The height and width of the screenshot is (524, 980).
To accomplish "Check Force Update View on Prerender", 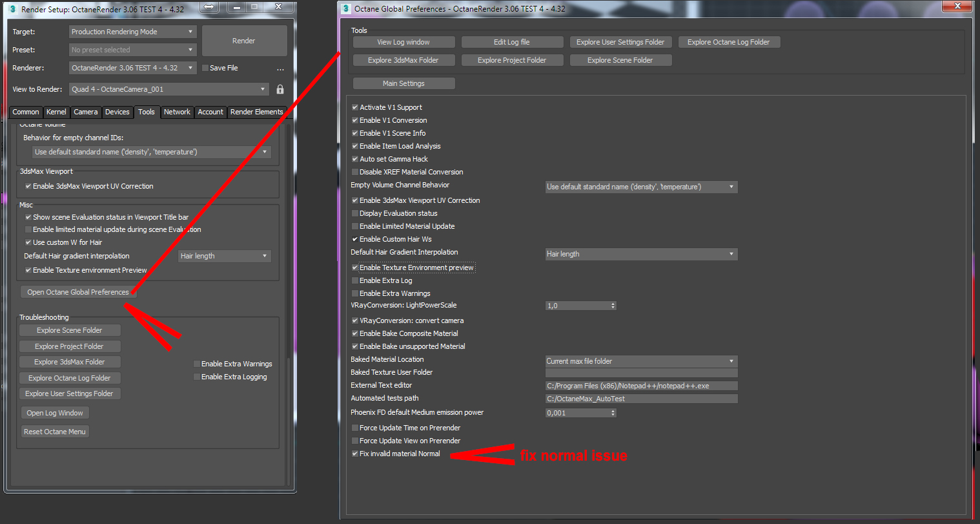I will 355,441.
